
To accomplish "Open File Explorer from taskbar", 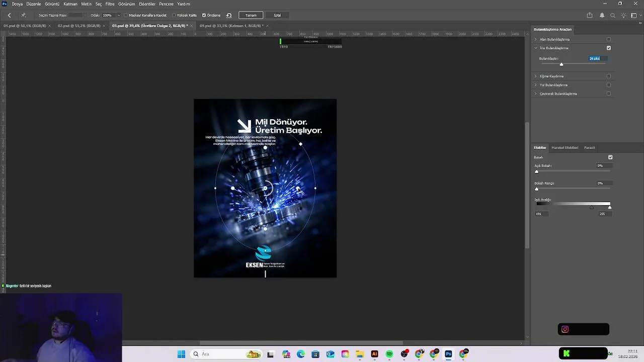I will (x=360, y=354).
